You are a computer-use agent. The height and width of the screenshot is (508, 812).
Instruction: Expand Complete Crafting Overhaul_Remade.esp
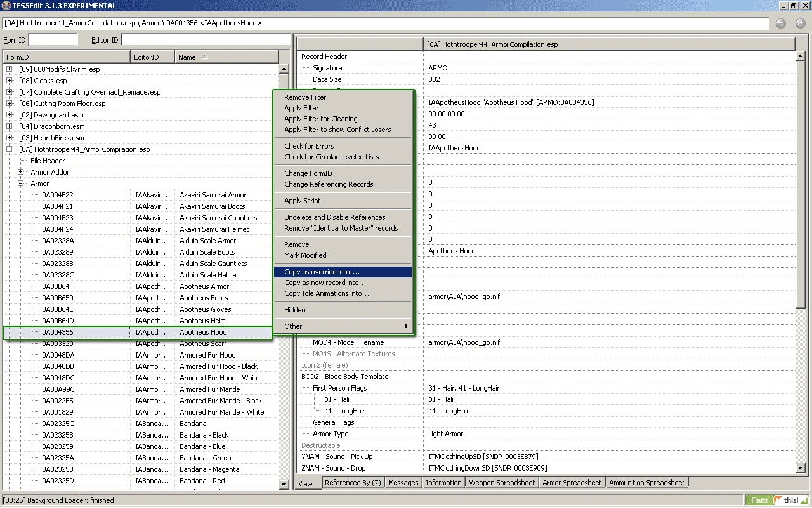click(10, 92)
